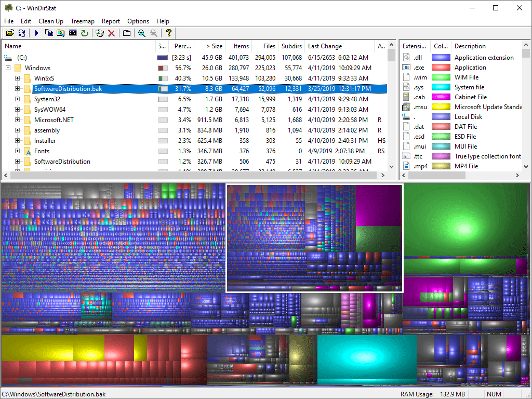Viewport: 532px width, 399px height.
Task: Open Explorer Here via magnifier-folder icon
Action: 61,33
